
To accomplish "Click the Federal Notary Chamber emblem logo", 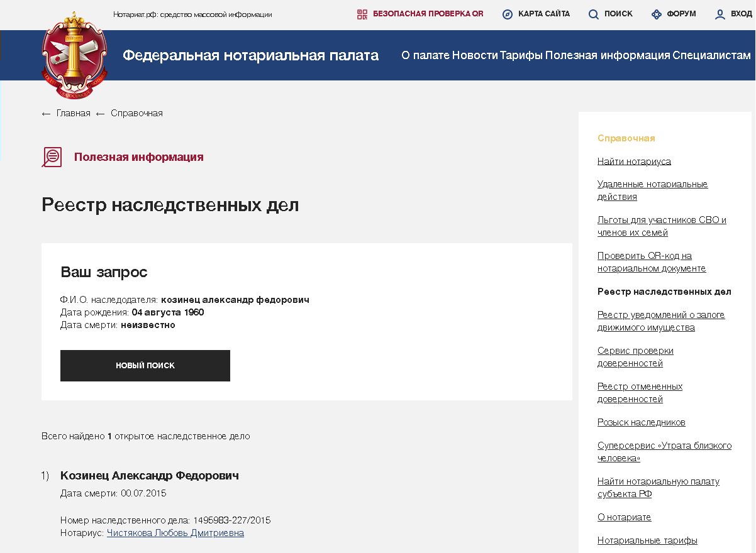I will 74,55.
